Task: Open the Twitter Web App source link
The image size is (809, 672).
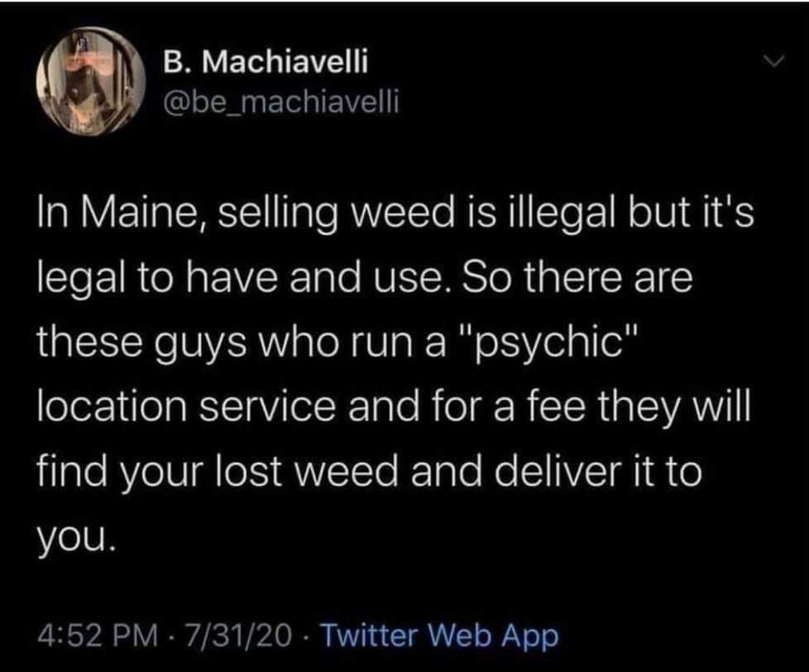Action: pyautogui.click(x=438, y=636)
